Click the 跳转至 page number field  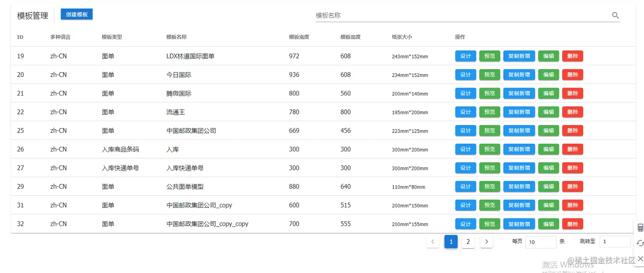615,242
